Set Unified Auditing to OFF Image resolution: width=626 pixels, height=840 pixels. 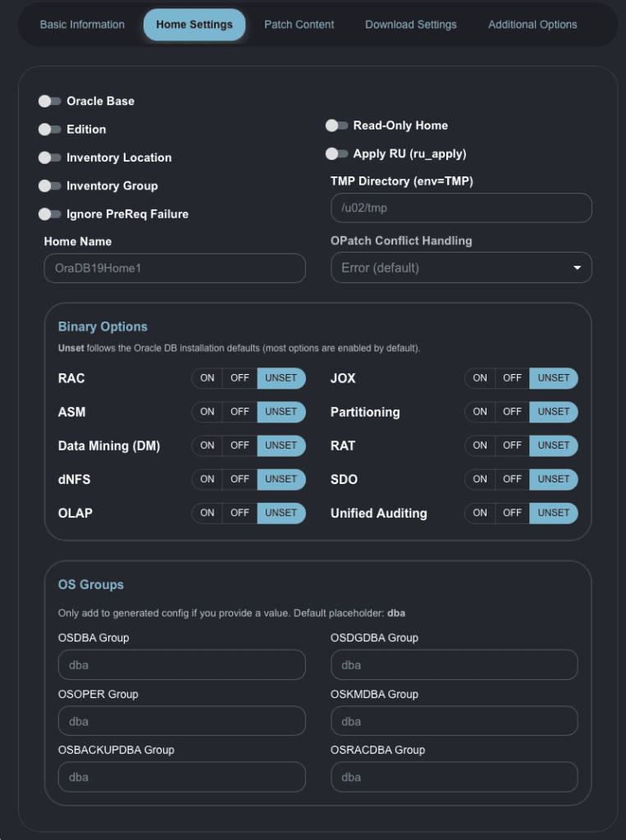(512, 514)
